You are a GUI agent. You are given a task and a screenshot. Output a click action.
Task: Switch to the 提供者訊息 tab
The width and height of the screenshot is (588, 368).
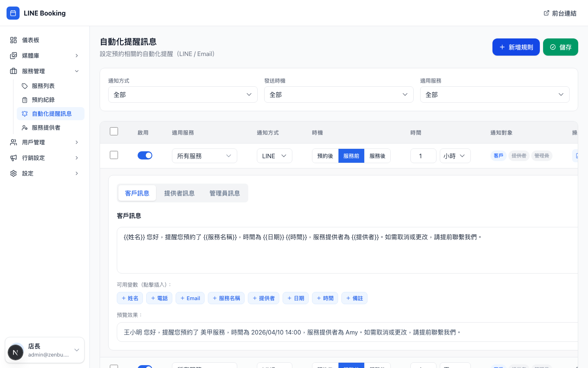click(x=180, y=193)
